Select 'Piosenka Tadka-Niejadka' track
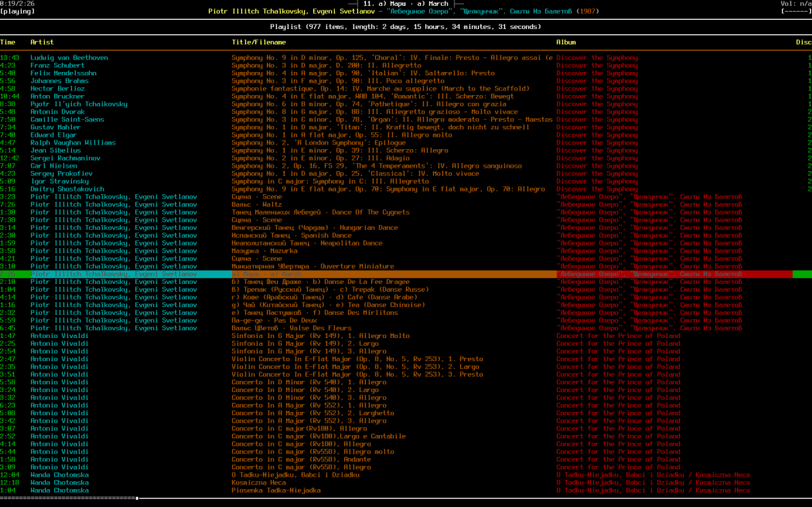The width and height of the screenshot is (812, 507). click(406, 490)
